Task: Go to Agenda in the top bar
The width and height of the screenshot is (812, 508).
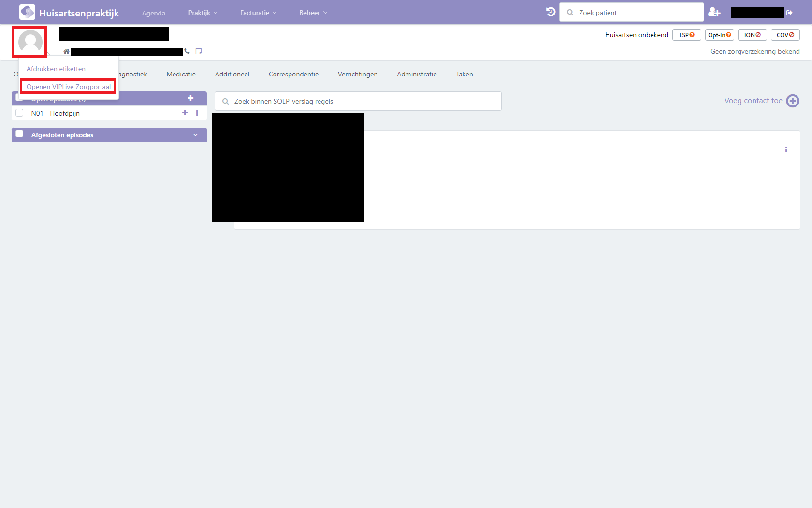Action: coord(154,13)
